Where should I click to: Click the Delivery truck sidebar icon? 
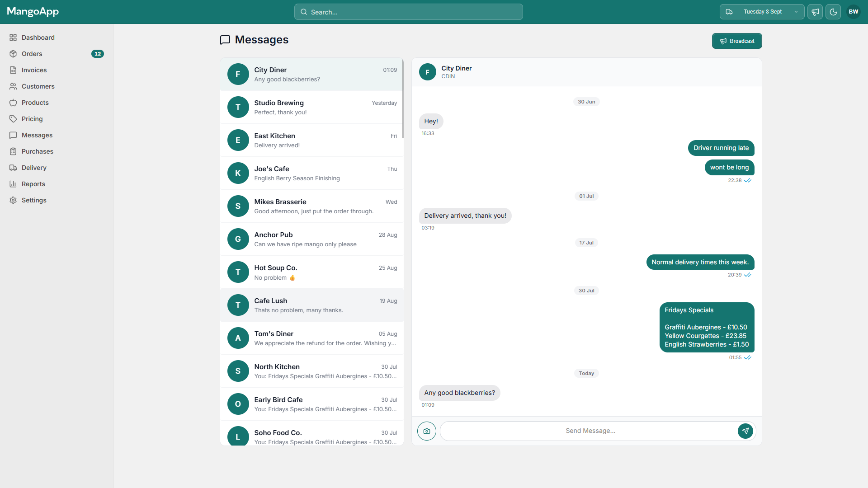click(x=13, y=168)
